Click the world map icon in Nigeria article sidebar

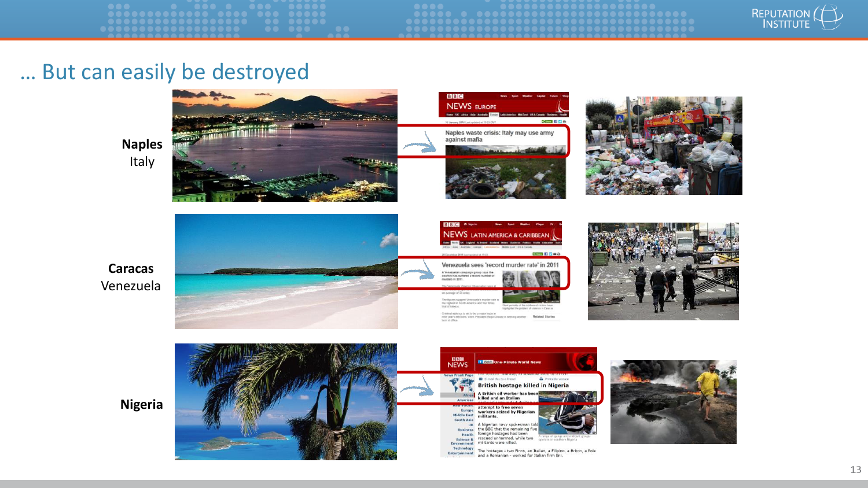(461, 385)
